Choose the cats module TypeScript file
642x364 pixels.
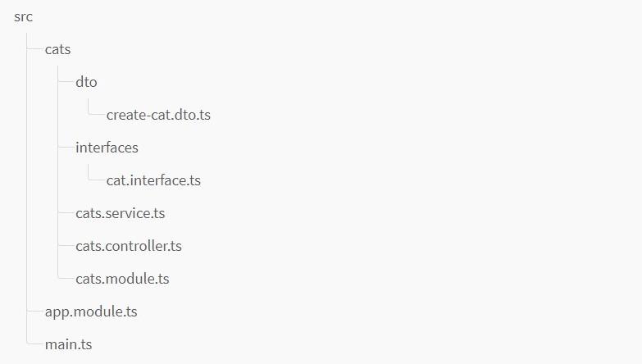tap(122, 279)
